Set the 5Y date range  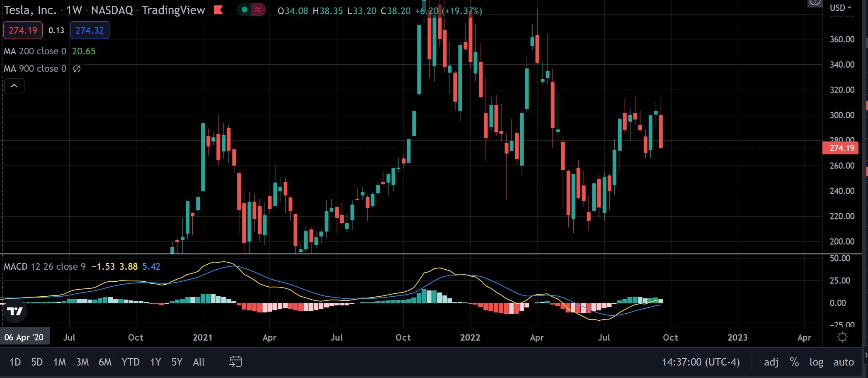point(177,362)
